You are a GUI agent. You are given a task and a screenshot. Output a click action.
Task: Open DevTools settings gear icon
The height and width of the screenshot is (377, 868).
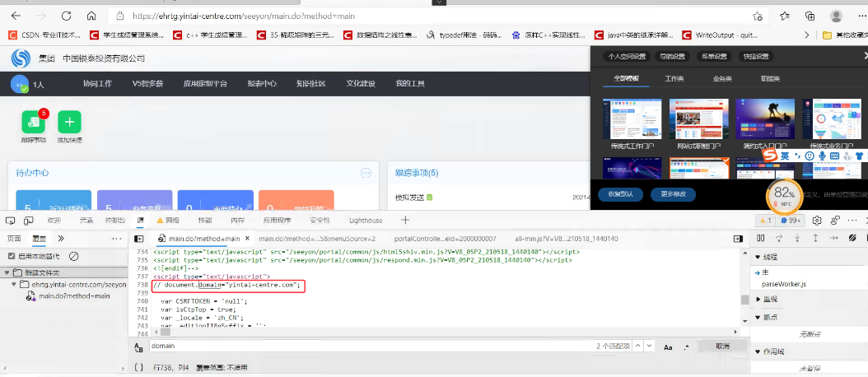tap(817, 221)
